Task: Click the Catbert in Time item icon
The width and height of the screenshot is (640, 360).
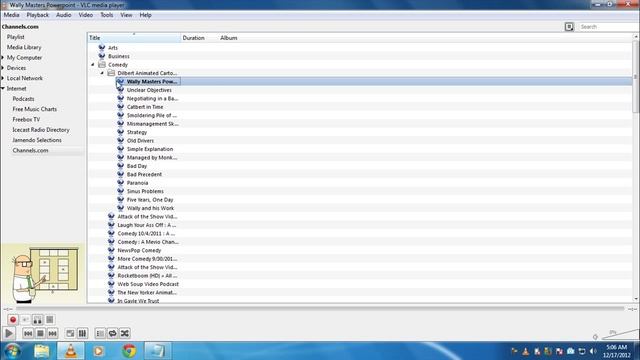Action: [120, 107]
